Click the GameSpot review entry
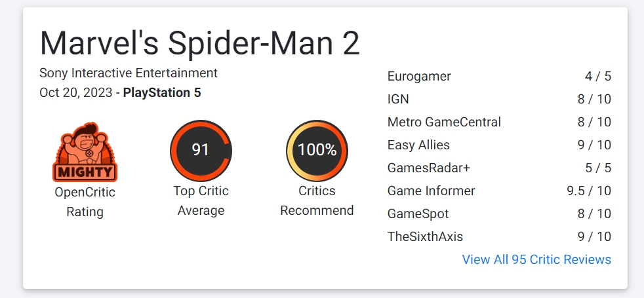This screenshot has height=298, width=644. [x=418, y=214]
